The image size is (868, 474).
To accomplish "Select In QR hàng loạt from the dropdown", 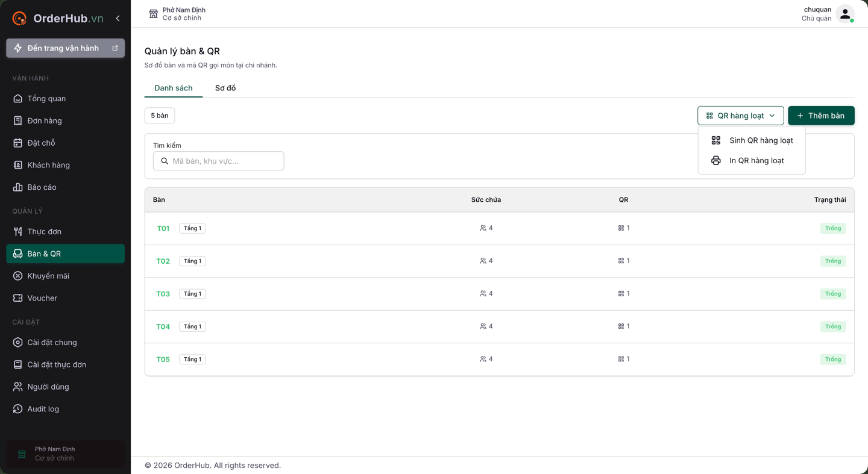I will (x=752, y=161).
